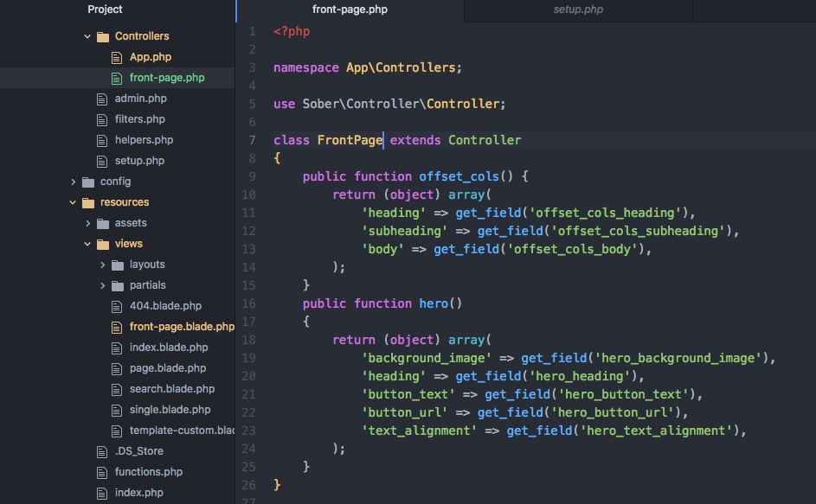
Task: Expand the partials folder chevron
Action: click(102, 285)
